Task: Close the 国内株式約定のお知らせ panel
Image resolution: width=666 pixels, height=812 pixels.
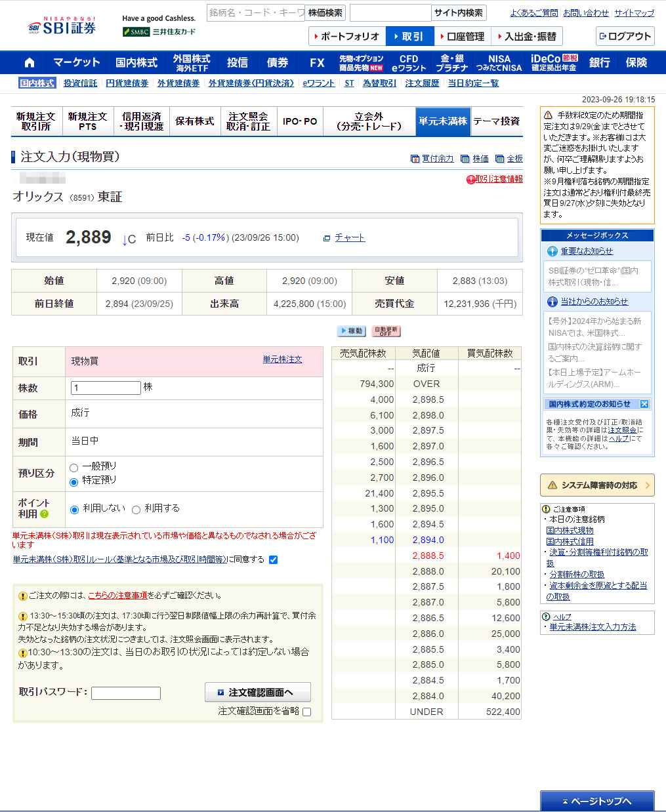Action: (644, 404)
